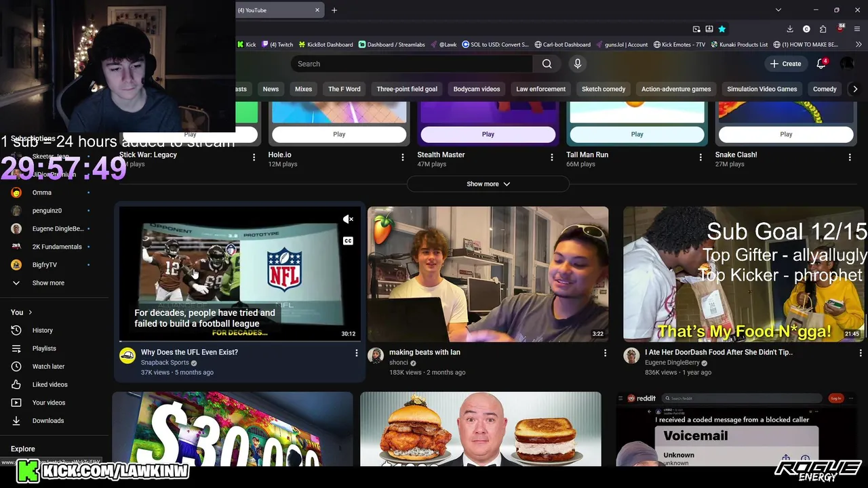Select The F Word chip
The height and width of the screenshot is (488, 868).
point(344,89)
